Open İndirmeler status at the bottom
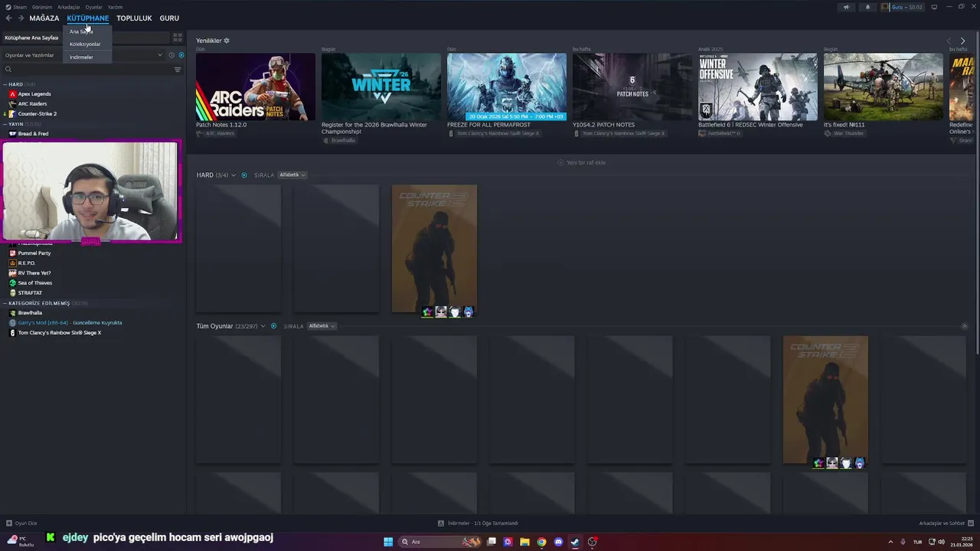 478,523
